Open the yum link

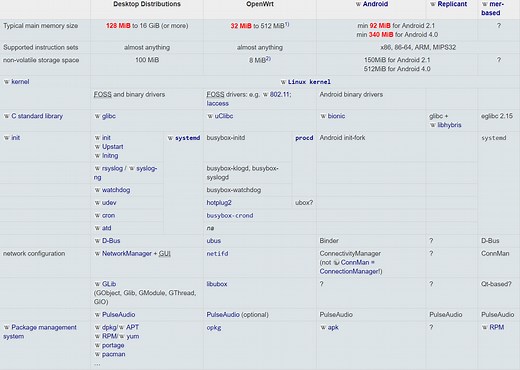tap(133, 336)
